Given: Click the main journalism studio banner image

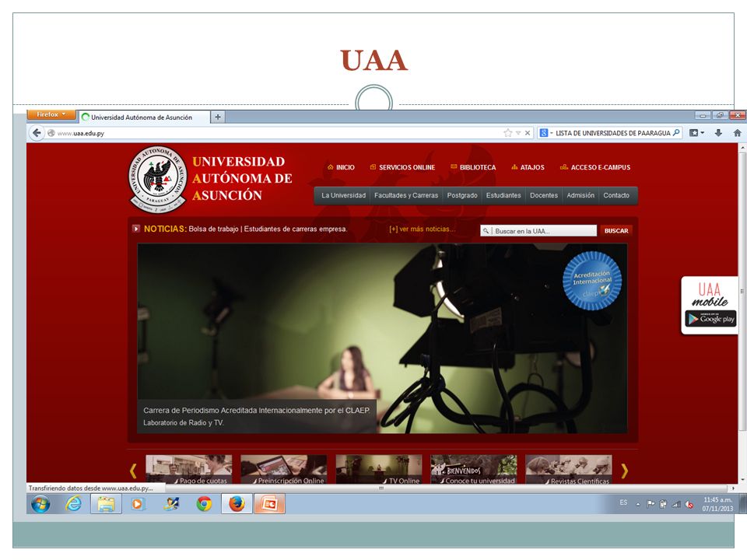Looking at the screenshot, I should [x=382, y=338].
